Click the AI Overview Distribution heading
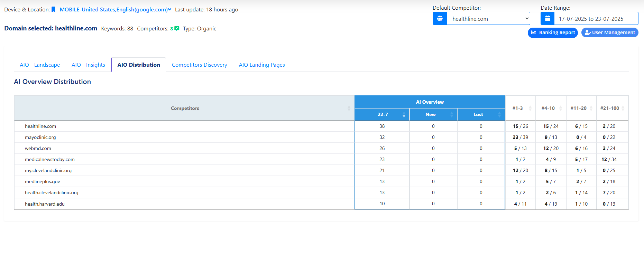The height and width of the screenshot is (273, 644). pyautogui.click(x=53, y=82)
